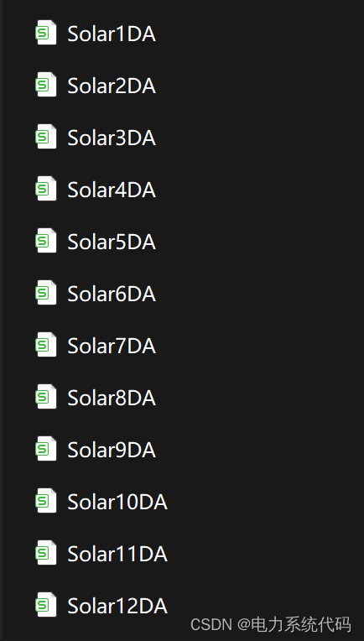Viewport: 364px width, 641px height.
Task: Click the icon next to Solar11DA
Action: click(x=46, y=553)
